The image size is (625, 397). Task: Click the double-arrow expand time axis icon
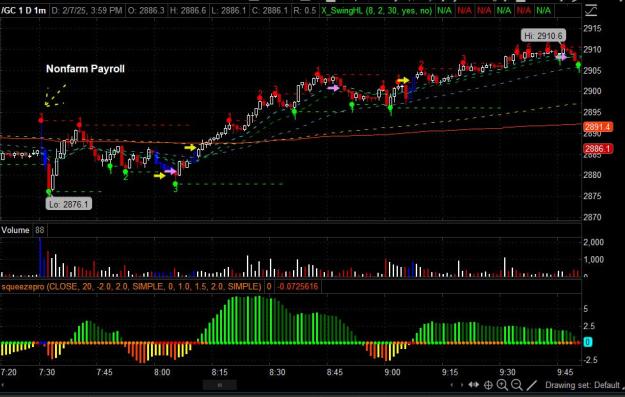[x=474, y=385]
